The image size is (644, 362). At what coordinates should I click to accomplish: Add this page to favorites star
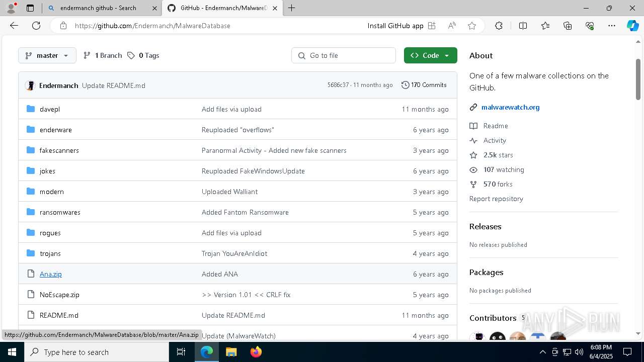(472, 26)
